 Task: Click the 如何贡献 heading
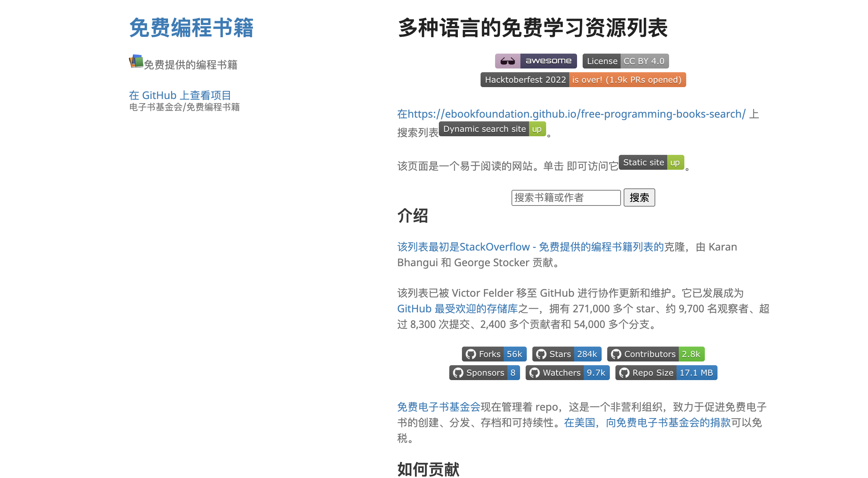[x=428, y=469]
